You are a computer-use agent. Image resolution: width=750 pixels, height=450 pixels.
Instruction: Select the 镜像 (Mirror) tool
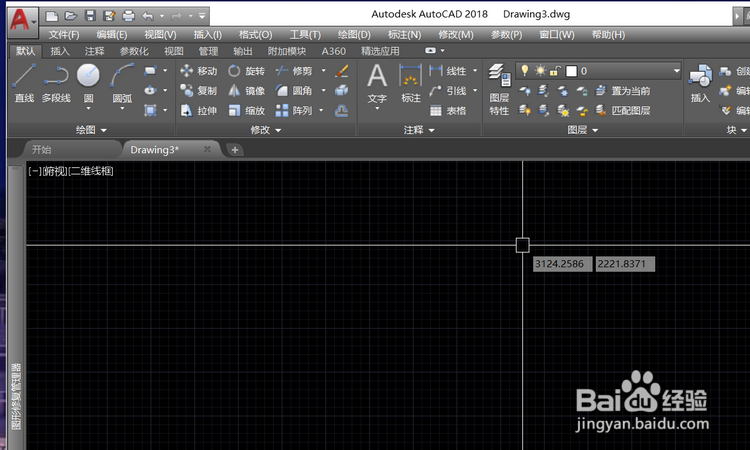246,90
